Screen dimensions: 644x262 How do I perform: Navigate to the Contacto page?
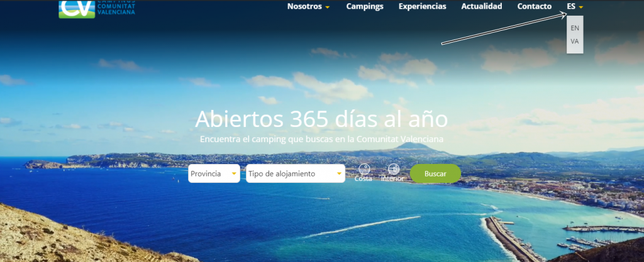[x=535, y=6]
